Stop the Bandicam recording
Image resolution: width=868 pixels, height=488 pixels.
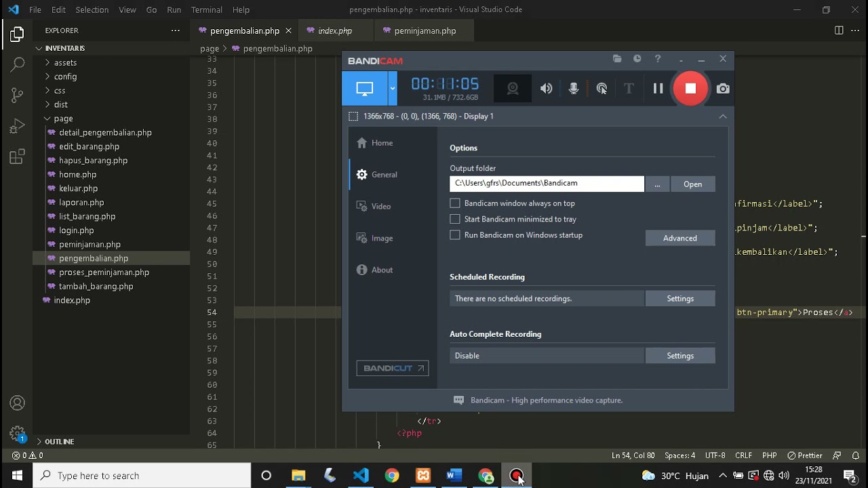click(x=690, y=89)
